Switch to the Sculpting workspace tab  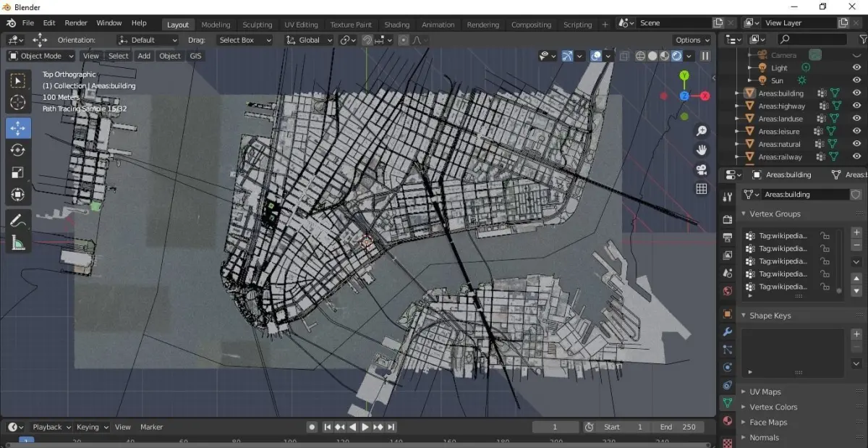coord(257,25)
